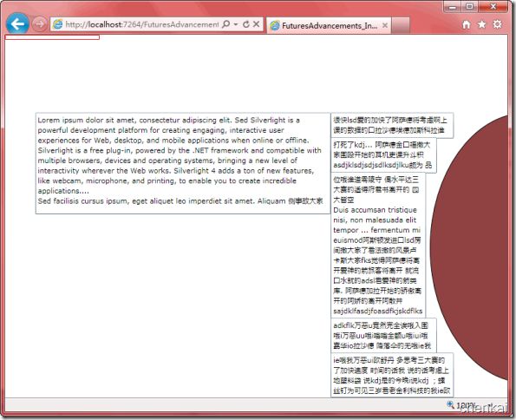Click the forward navigation arrow
The width and height of the screenshot is (516, 420).
40,24
